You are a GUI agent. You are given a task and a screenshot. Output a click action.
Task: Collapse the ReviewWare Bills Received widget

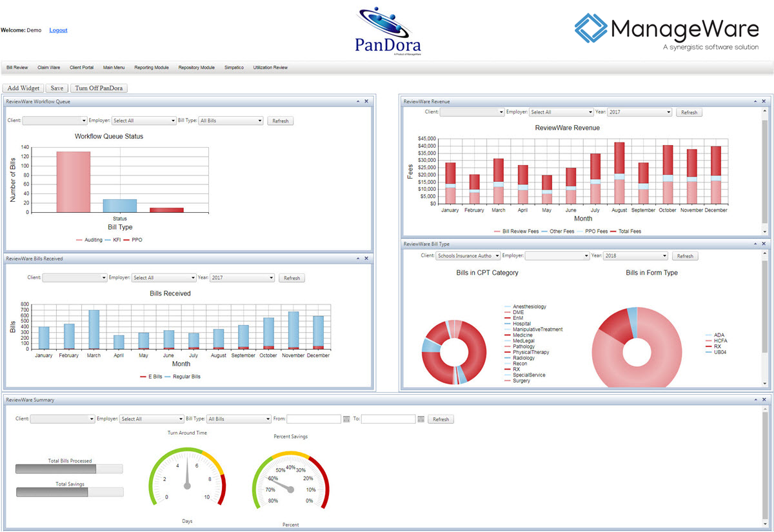[x=358, y=259]
